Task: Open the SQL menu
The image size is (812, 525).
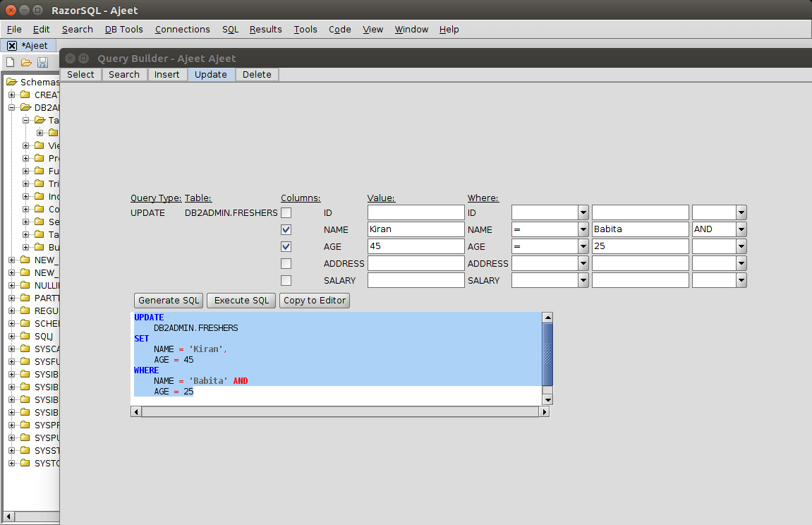Action: click(x=231, y=30)
